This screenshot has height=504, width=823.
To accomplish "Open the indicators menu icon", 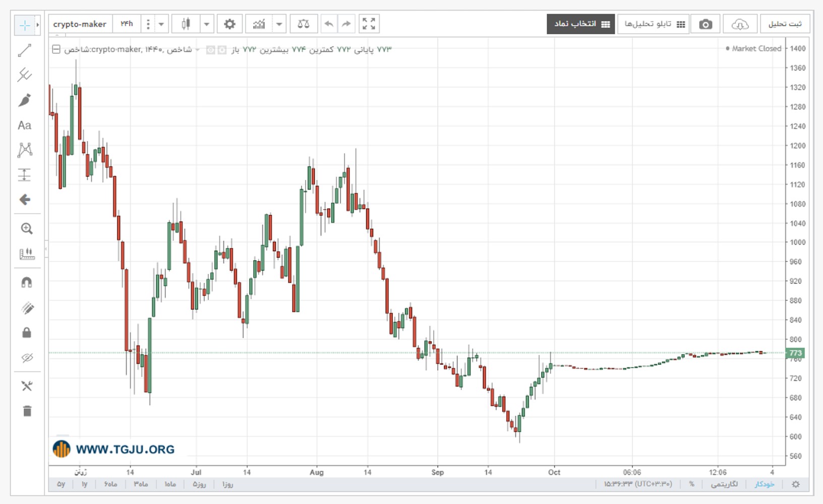I will (259, 24).
